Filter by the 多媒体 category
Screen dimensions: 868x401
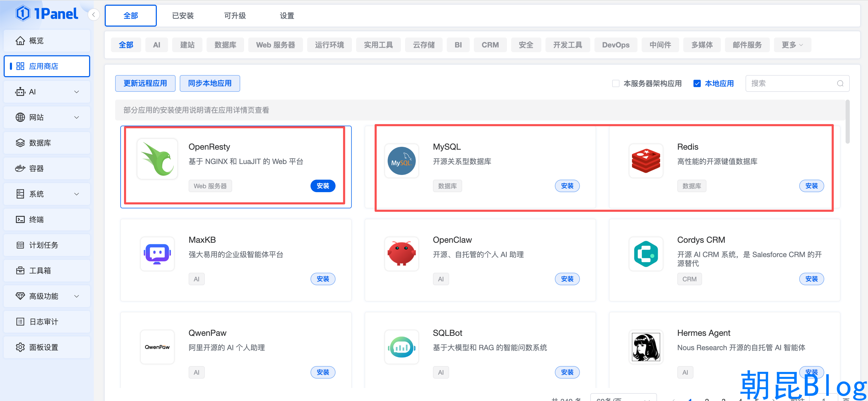click(x=702, y=45)
